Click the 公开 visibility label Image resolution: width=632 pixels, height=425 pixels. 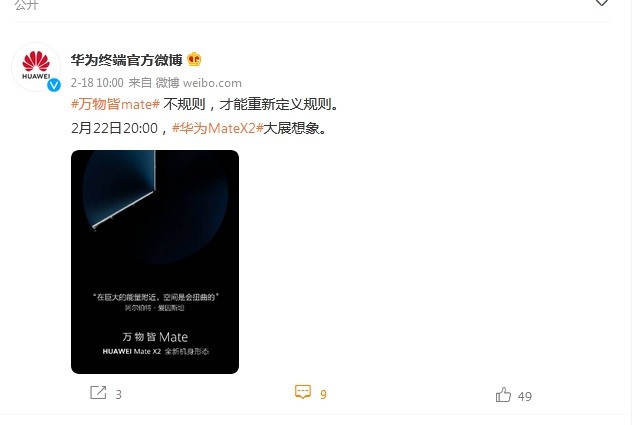26,4
